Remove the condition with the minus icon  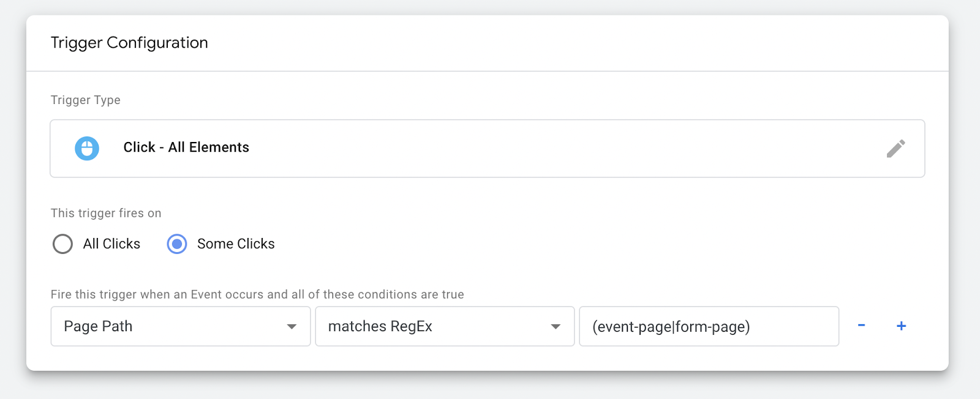[861, 326]
